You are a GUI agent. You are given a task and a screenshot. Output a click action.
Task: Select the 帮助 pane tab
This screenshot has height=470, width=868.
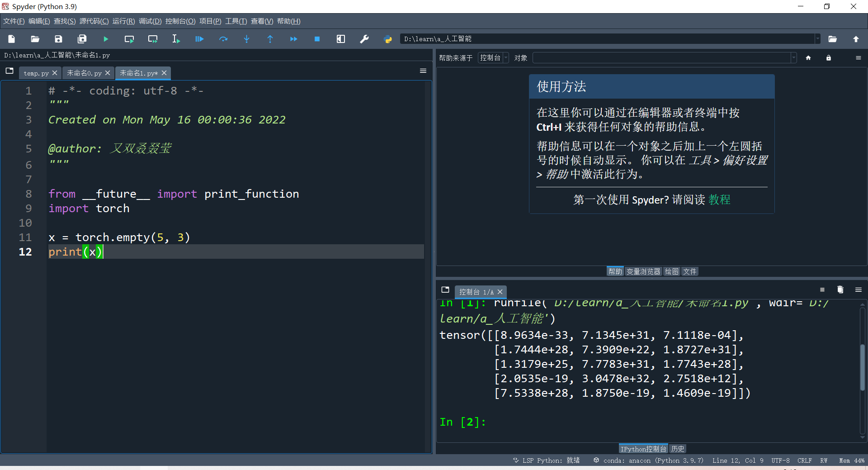(615, 271)
